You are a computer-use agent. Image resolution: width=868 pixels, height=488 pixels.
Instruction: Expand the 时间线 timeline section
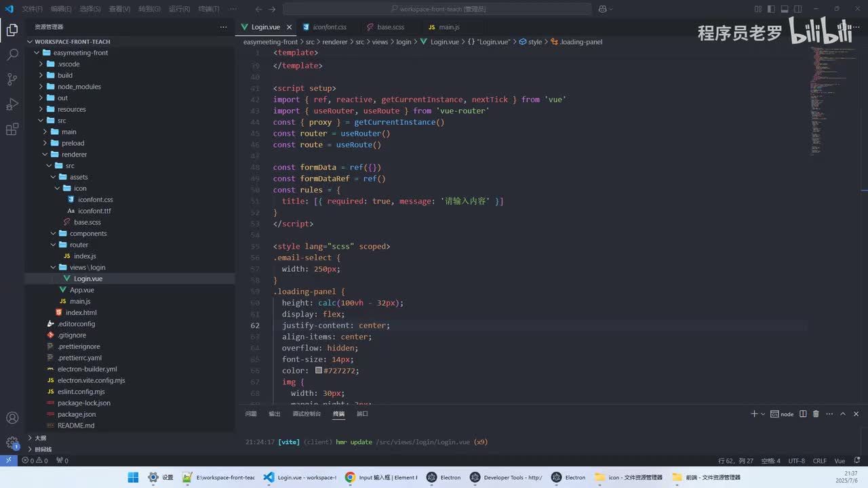point(129,449)
